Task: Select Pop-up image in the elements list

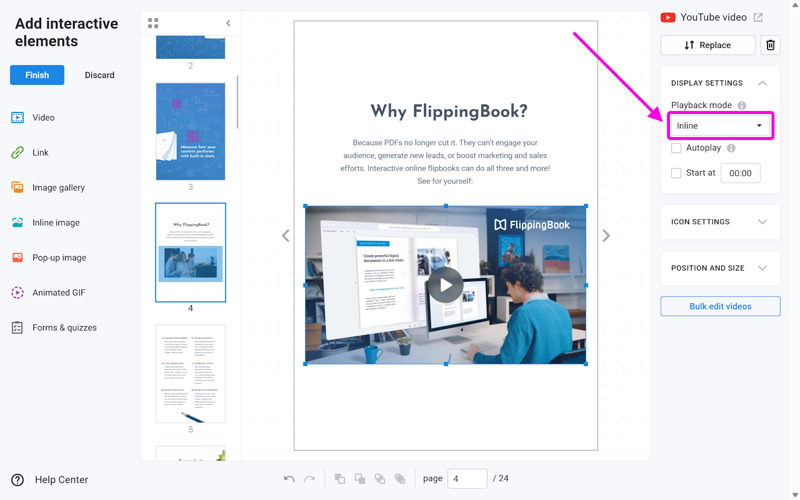Action: pyautogui.click(x=59, y=258)
